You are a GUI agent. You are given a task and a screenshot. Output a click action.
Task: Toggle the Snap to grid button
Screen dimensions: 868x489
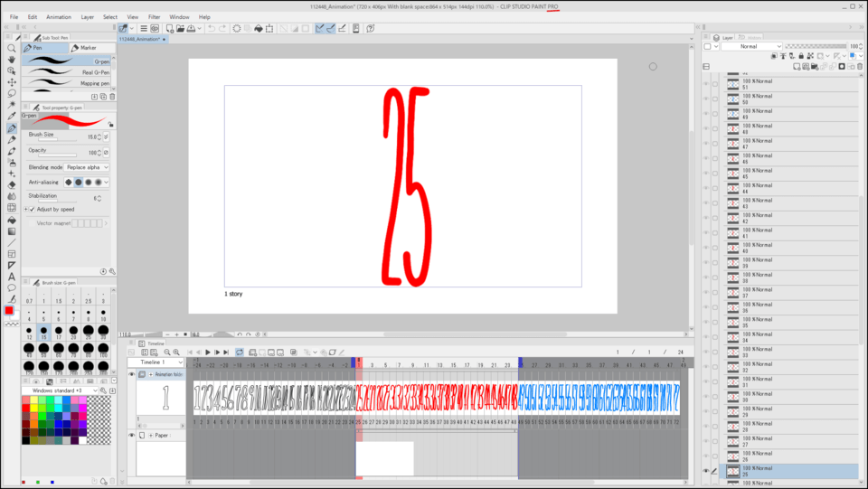point(342,28)
